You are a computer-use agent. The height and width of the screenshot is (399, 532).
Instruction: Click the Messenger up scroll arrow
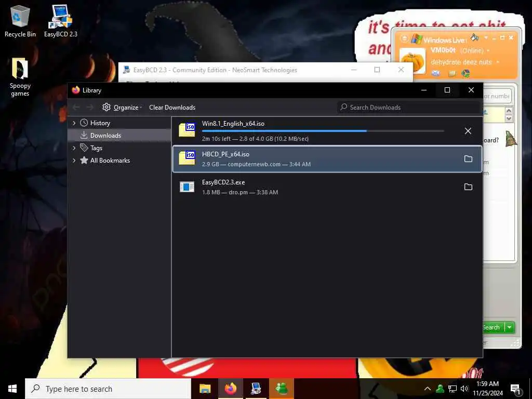(x=509, y=111)
